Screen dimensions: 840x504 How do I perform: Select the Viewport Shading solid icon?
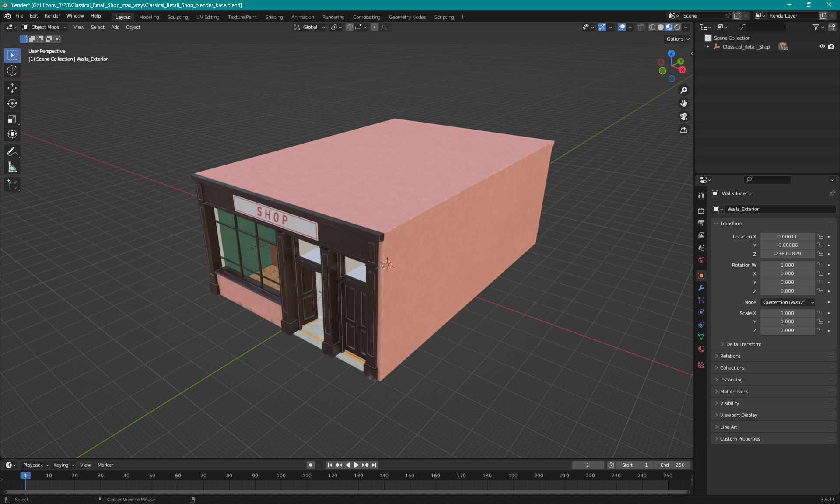(x=660, y=27)
